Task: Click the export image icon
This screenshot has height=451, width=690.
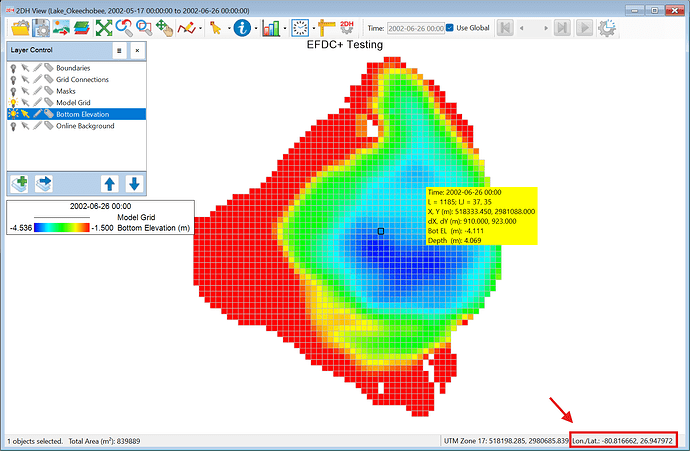Action: [61, 28]
